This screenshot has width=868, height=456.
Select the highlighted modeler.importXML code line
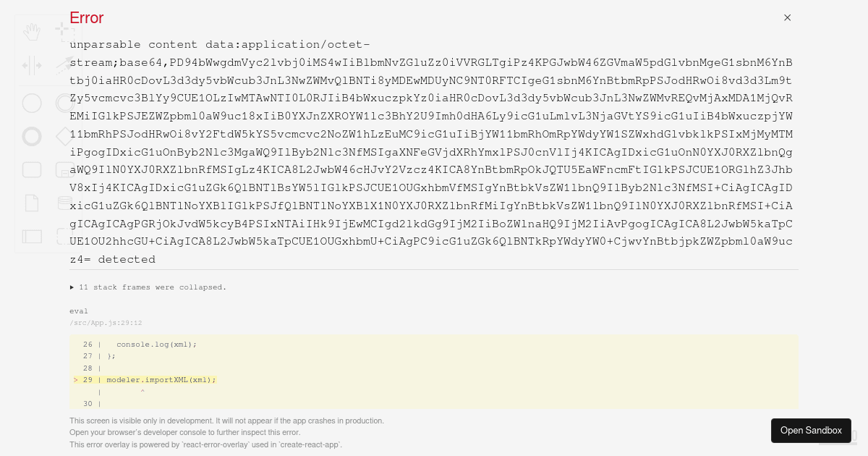pos(161,380)
